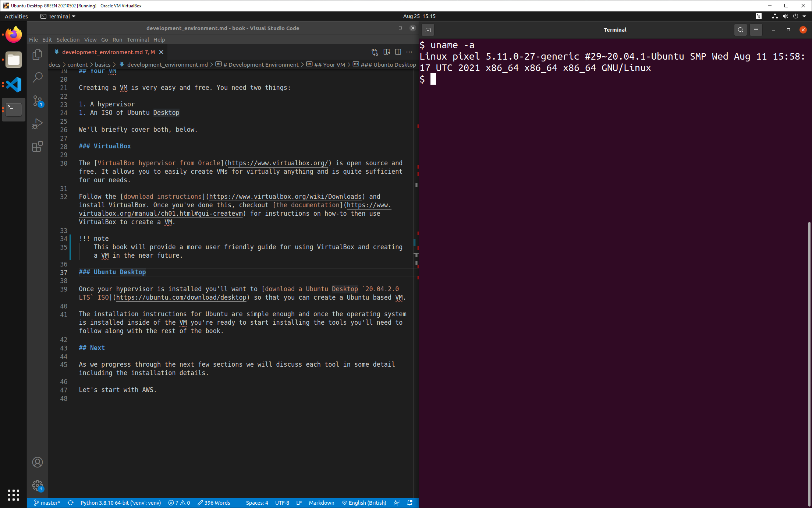Select the development_environment.md tab
Screen dimensions: 812x508
point(102,52)
